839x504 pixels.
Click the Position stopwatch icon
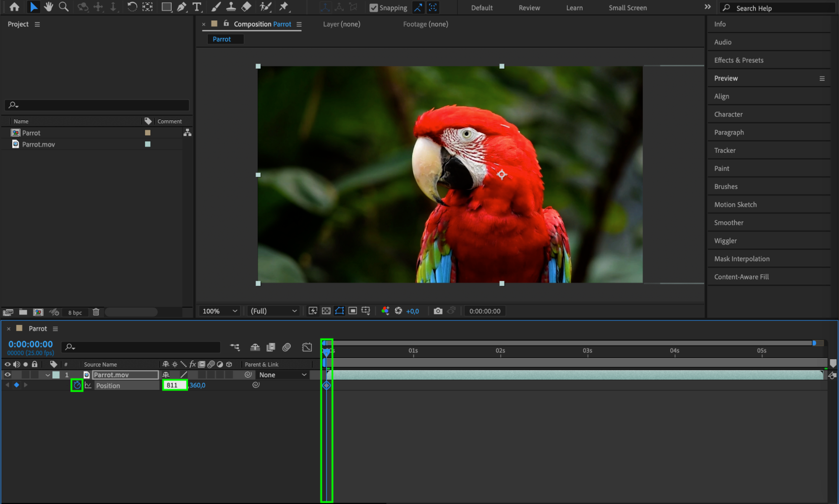click(77, 385)
